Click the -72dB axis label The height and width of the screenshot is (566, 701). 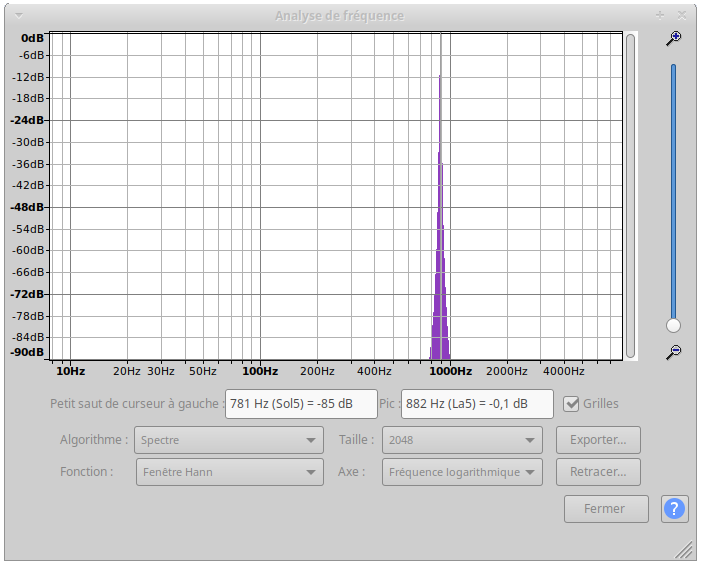(x=27, y=294)
